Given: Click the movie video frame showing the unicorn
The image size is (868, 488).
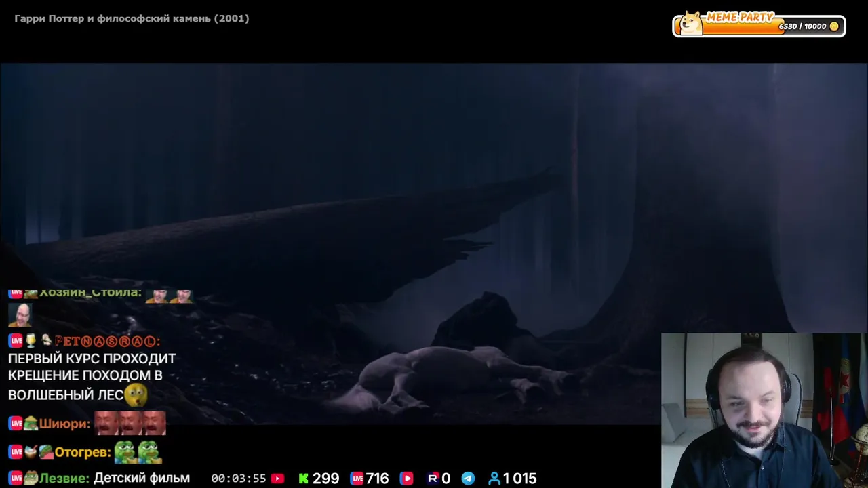Looking at the screenshot, I should [x=434, y=244].
